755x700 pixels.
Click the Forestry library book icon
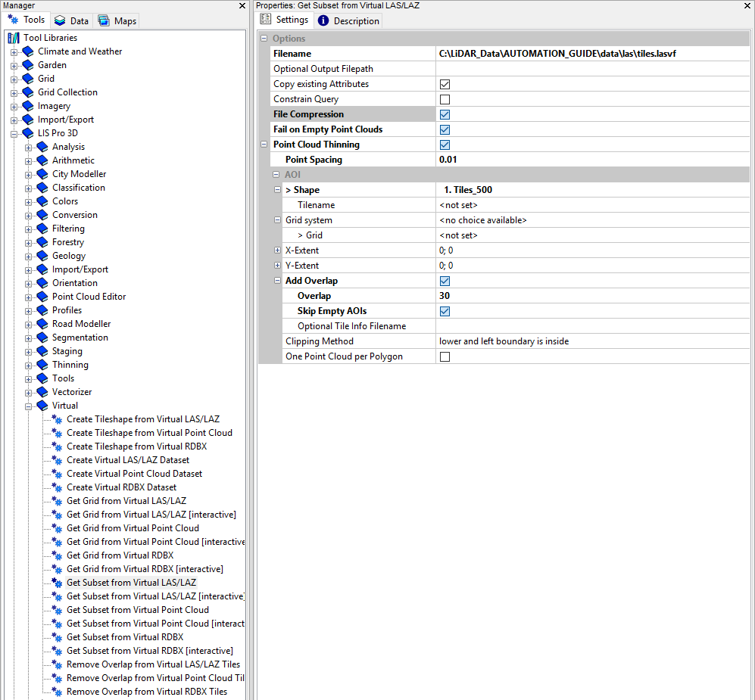(x=42, y=242)
